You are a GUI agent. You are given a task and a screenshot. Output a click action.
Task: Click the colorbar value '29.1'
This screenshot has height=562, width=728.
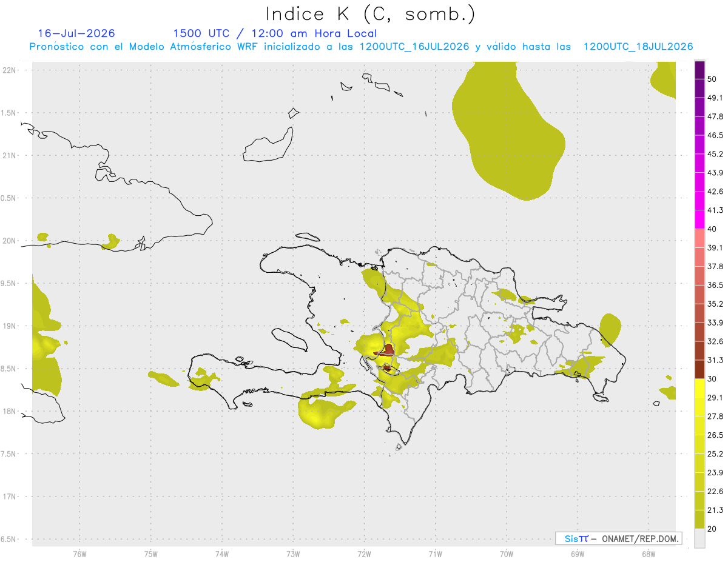click(x=715, y=398)
